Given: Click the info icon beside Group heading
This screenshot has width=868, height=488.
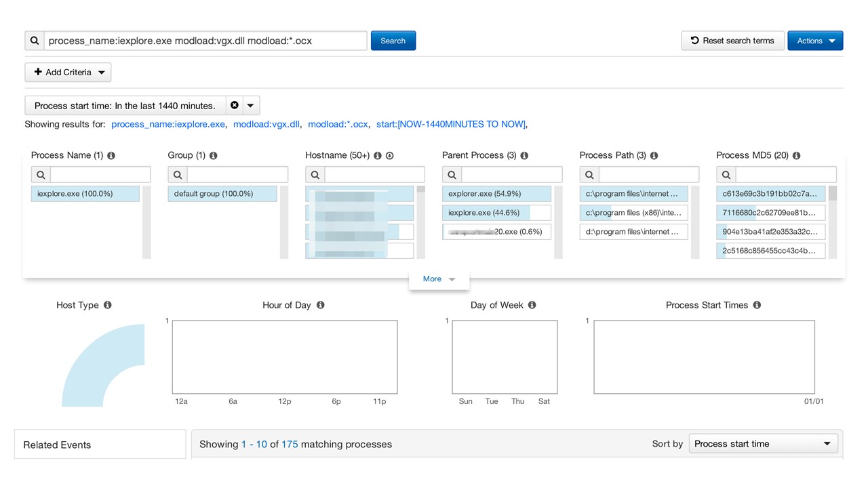Looking at the screenshot, I should click(213, 155).
